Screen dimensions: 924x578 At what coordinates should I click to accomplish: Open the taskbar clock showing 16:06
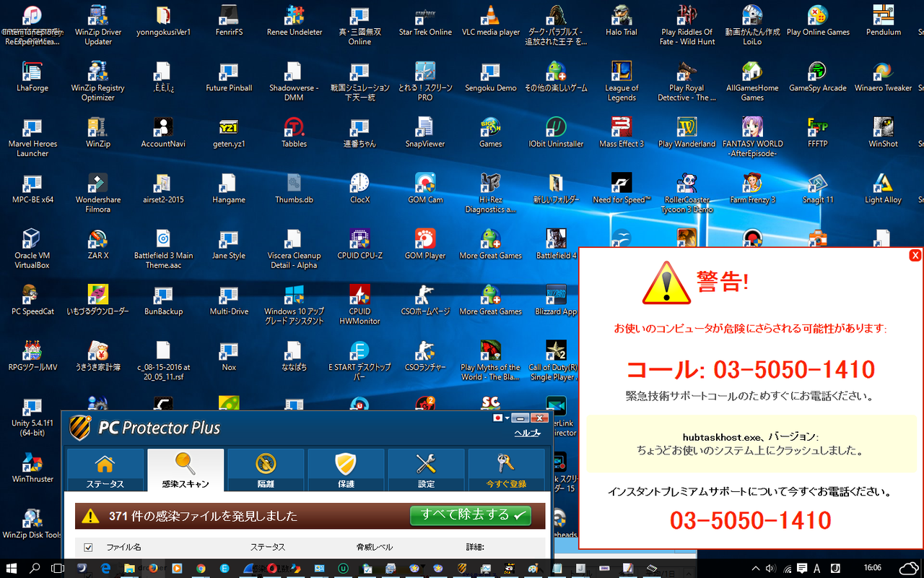873,569
